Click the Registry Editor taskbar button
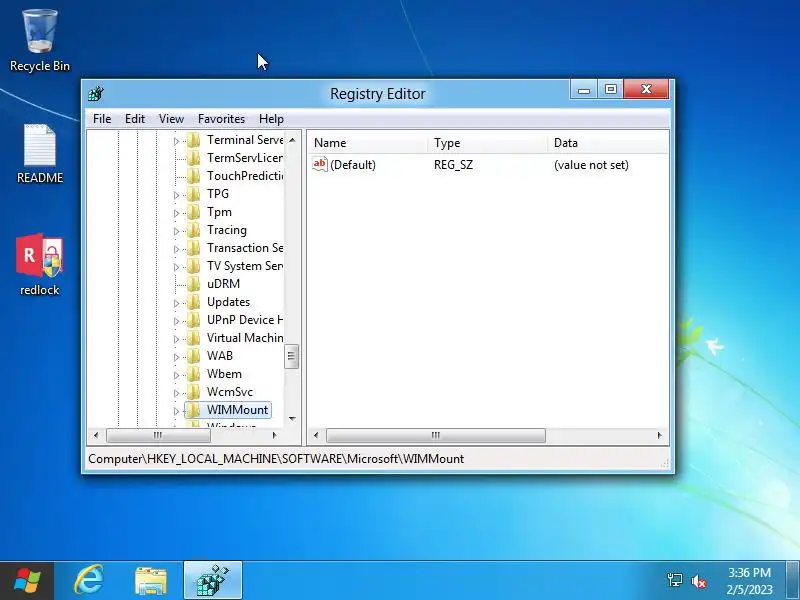 (x=213, y=581)
